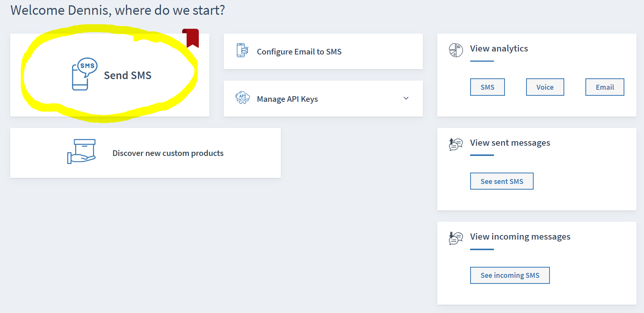This screenshot has width=644, height=313.
Task: Click the View incoming messages heading
Action: coord(520,237)
